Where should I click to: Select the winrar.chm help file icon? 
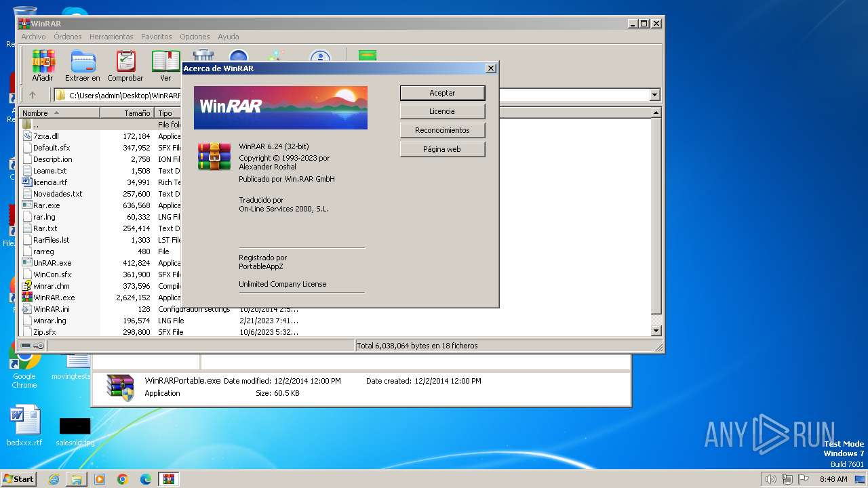point(27,286)
